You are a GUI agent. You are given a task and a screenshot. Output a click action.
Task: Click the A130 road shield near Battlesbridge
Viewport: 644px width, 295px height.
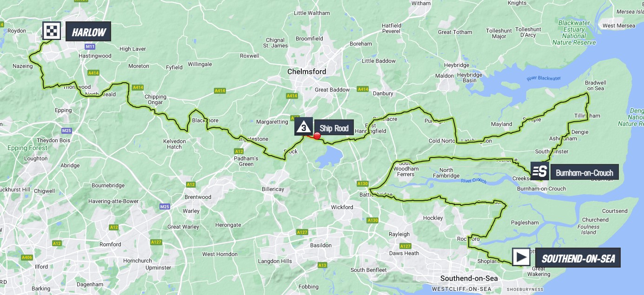363,184
